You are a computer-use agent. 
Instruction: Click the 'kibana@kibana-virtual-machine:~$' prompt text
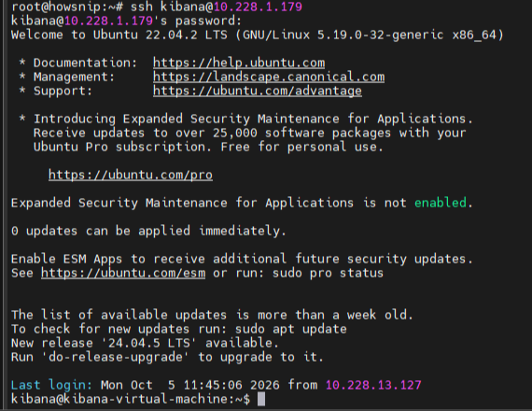[131, 399]
